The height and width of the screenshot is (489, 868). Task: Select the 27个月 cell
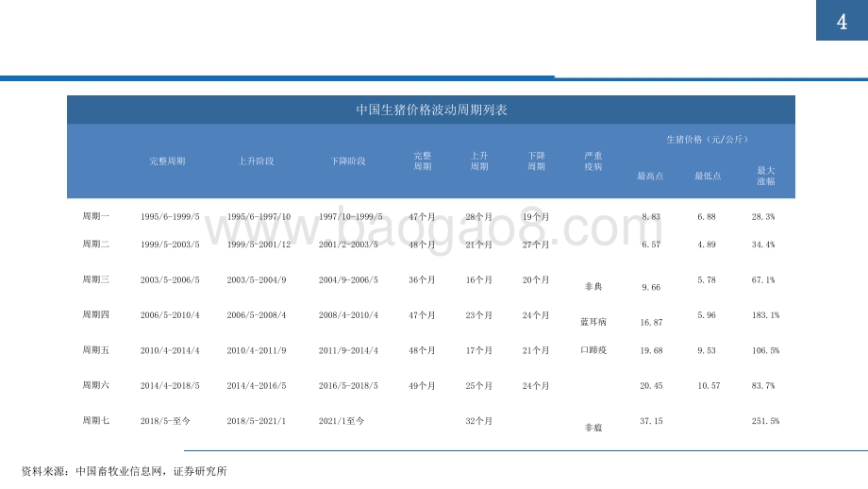coord(536,244)
